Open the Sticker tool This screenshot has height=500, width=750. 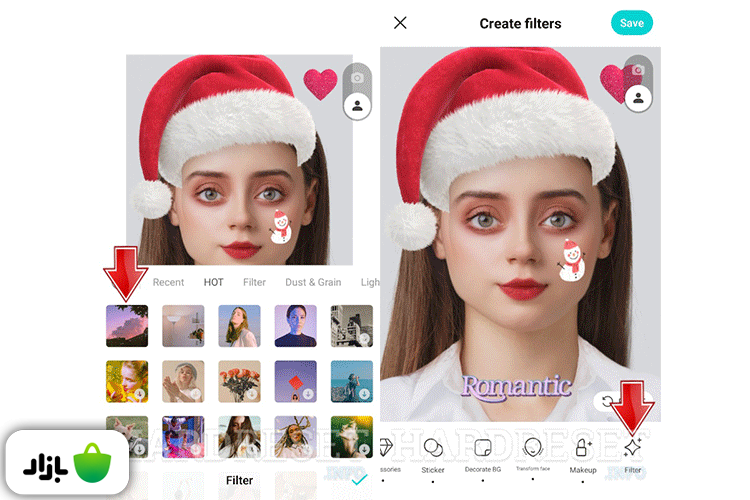pos(433,447)
